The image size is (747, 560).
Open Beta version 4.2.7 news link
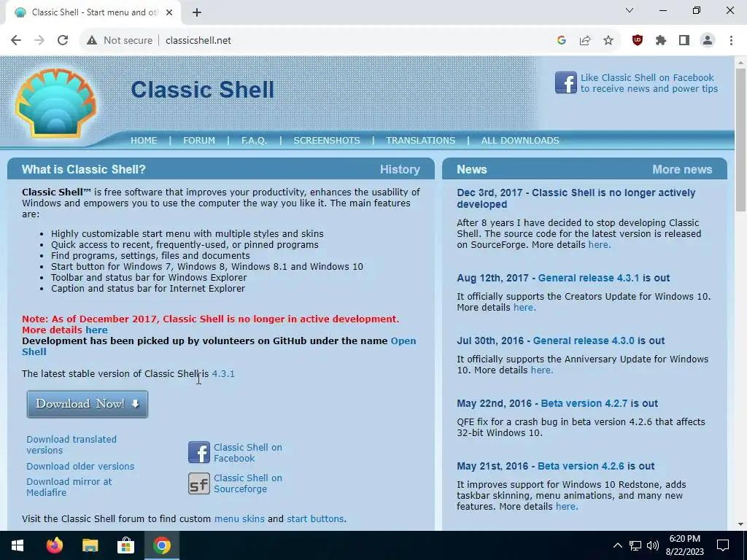(x=584, y=403)
